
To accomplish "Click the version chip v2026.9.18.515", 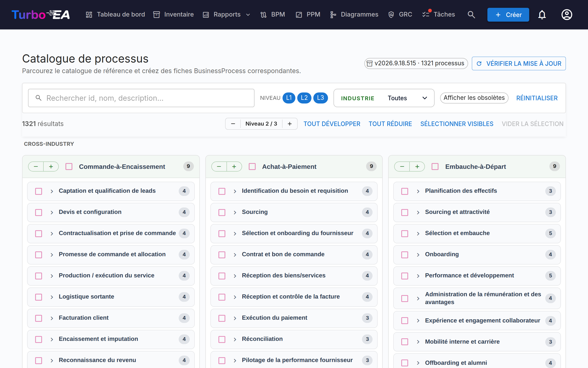I will (x=416, y=63).
